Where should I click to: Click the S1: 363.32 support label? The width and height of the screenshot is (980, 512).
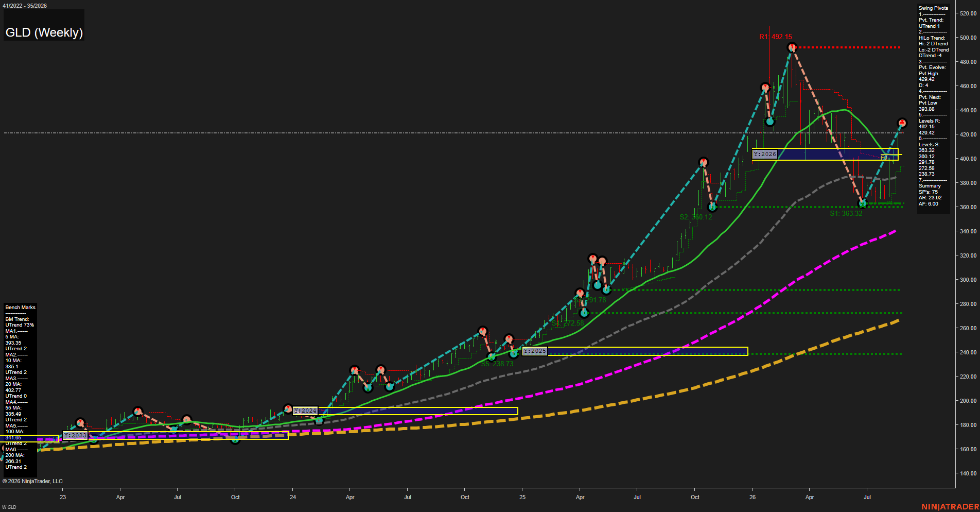846,213
